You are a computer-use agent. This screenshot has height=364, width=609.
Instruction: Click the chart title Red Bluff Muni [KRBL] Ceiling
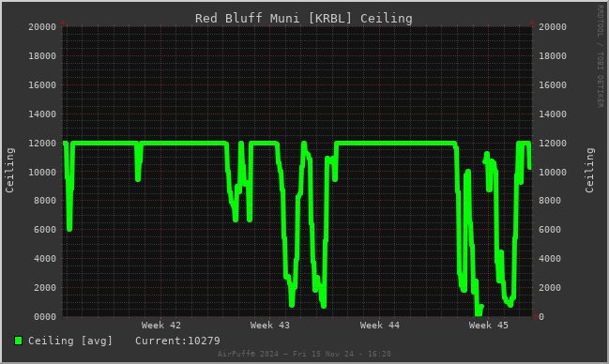pos(304,18)
